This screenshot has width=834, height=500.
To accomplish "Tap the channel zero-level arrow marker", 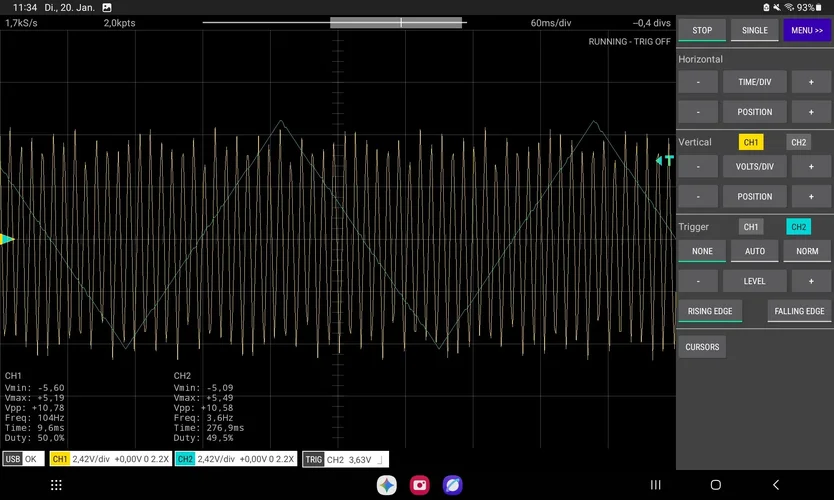I will pyautogui.click(x=7, y=239).
